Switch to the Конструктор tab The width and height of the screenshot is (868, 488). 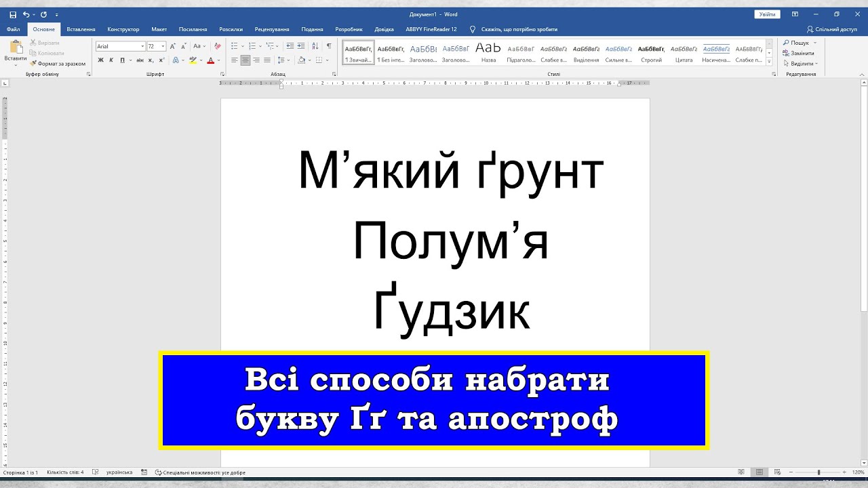click(123, 29)
